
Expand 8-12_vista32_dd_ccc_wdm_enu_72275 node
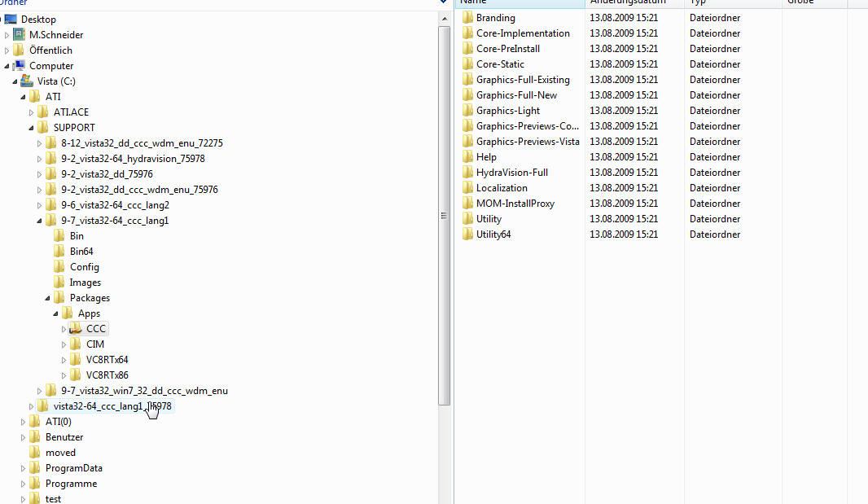click(x=39, y=143)
